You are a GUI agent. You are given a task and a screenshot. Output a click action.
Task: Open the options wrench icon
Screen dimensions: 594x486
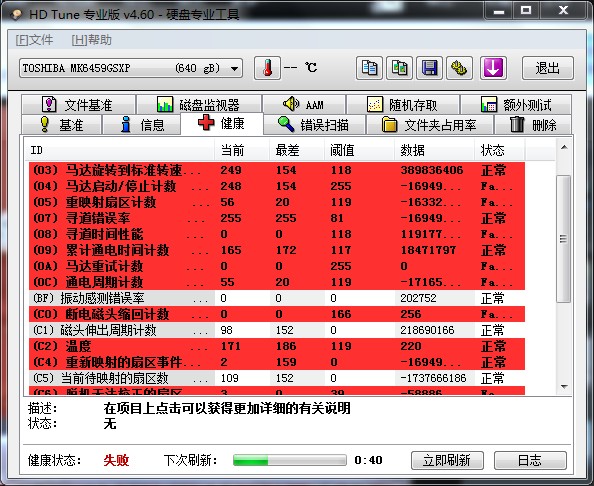[459, 68]
